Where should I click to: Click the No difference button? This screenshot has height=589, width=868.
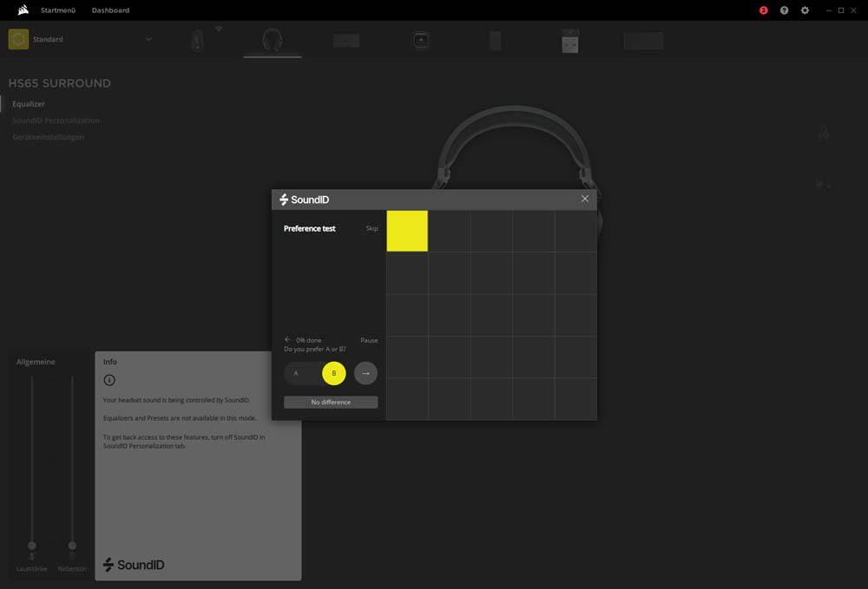click(x=331, y=402)
